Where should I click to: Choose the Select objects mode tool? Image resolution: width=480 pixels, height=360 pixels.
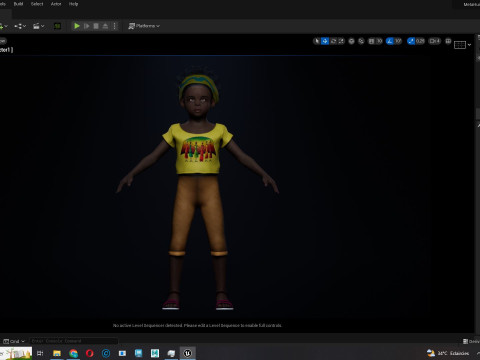317,41
